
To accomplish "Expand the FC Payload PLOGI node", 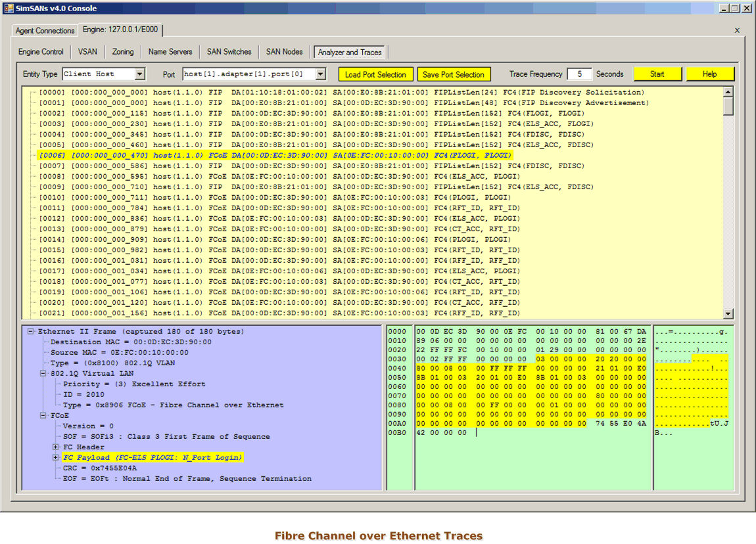I will coord(56,458).
